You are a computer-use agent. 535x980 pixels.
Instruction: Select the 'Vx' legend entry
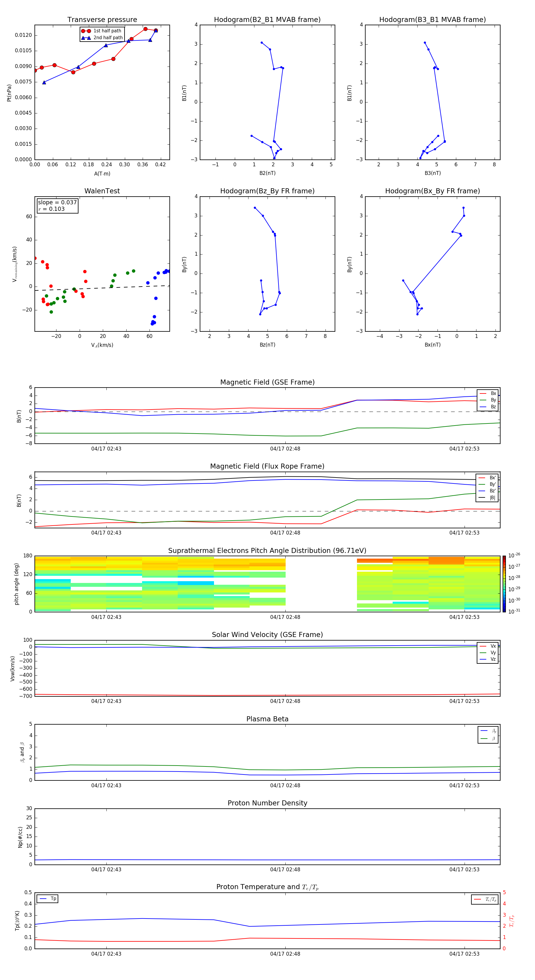coord(488,647)
